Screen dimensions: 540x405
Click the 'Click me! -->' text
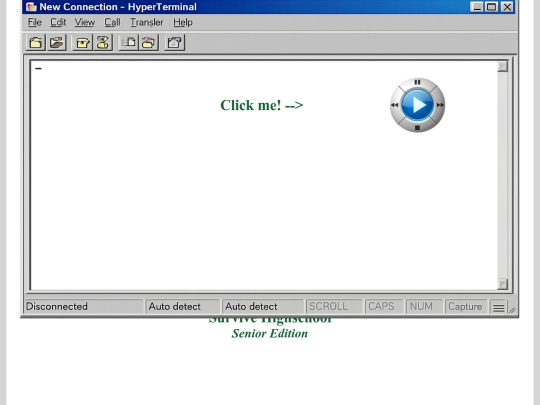(262, 105)
